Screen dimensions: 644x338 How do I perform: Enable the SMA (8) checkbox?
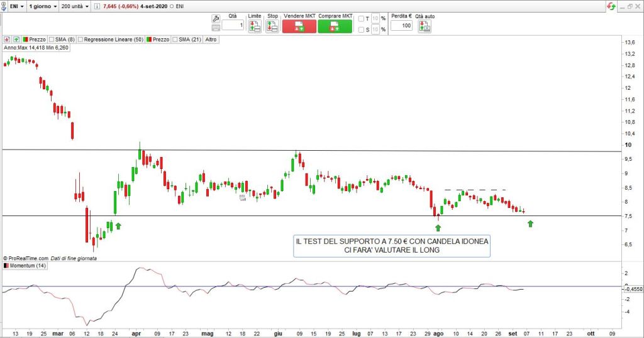point(51,39)
